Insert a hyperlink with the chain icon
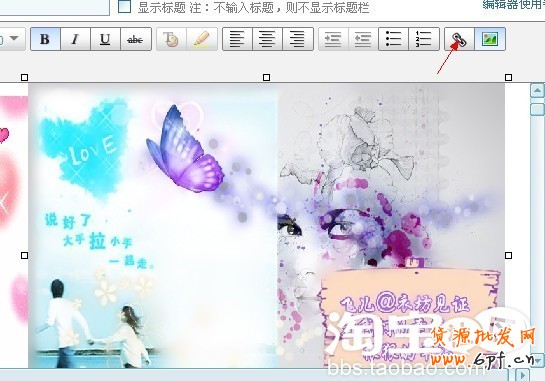545x381 pixels. (x=459, y=39)
